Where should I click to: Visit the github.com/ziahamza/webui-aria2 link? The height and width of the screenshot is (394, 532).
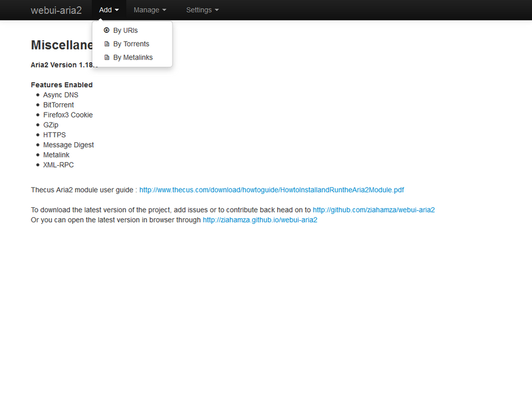(374, 210)
